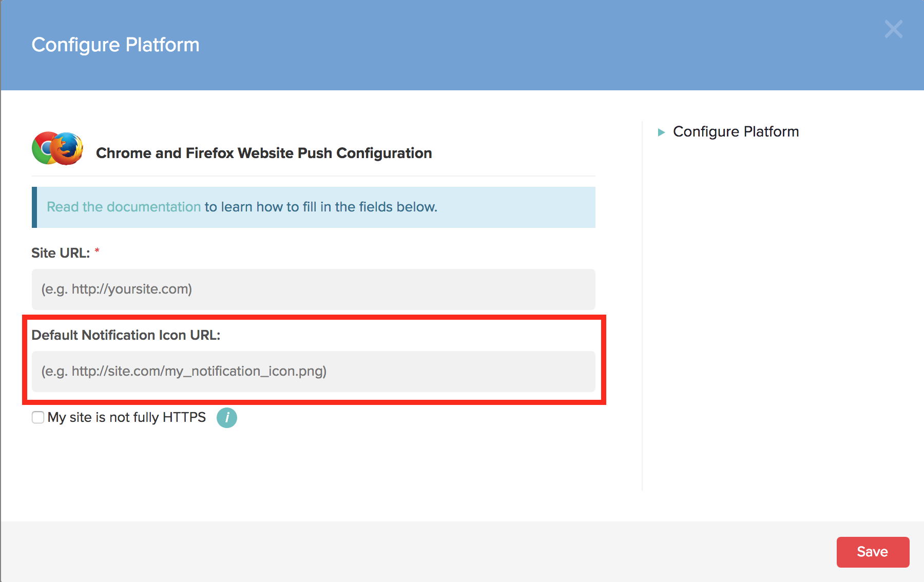Screen dimensions: 924x582
Task: Close the Configure Platform dialog
Action: pyautogui.click(x=893, y=29)
